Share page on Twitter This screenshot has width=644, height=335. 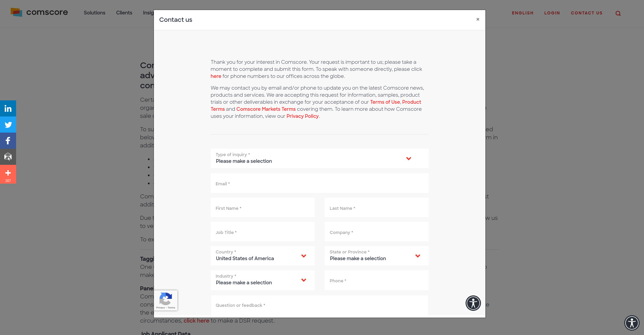[8, 125]
